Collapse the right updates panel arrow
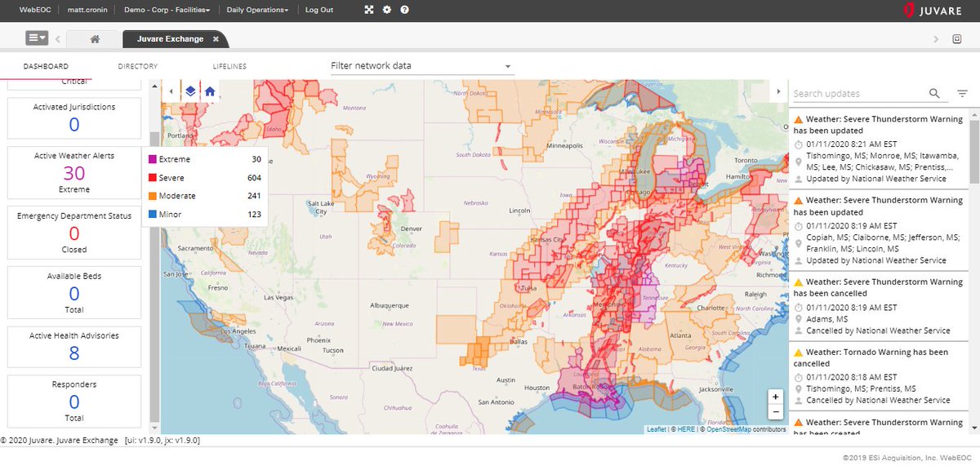The image size is (980, 466). point(778,91)
